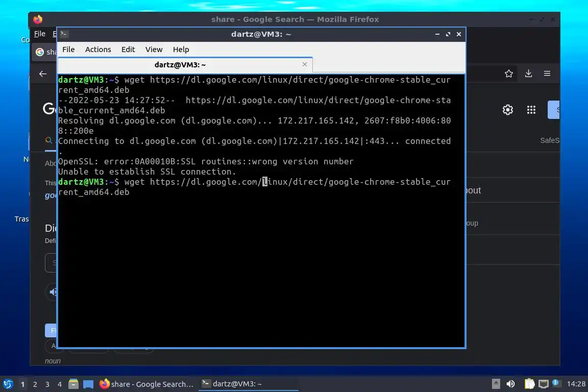The height and width of the screenshot is (392, 588).
Task: Open the volume control in system tray
Action: coord(510,384)
